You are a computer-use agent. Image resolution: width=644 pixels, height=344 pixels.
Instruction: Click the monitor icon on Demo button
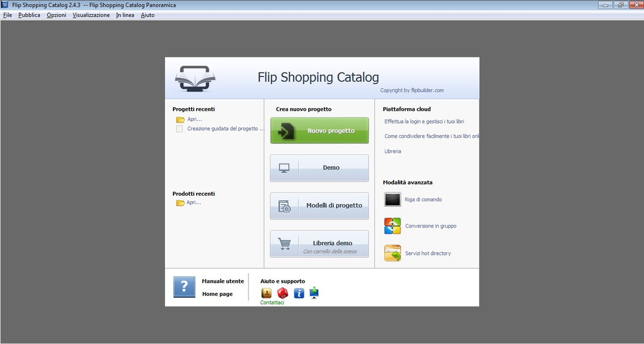tap(284, 168)
